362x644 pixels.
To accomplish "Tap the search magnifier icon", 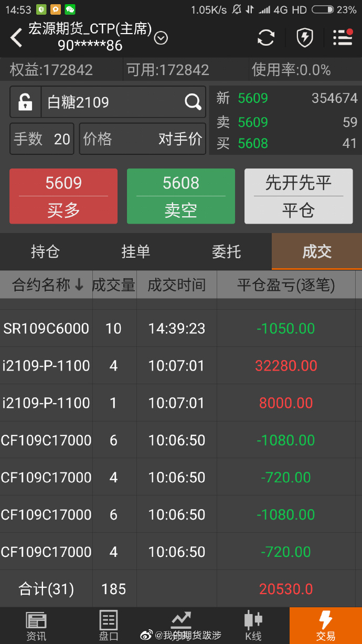I will [193, 102].
